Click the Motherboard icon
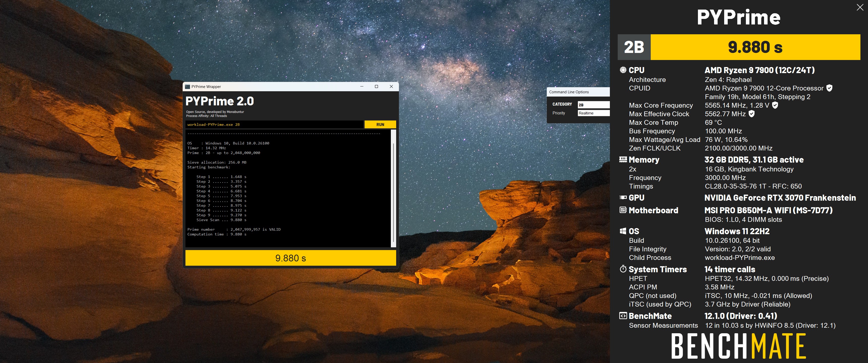 click(623, 210)
